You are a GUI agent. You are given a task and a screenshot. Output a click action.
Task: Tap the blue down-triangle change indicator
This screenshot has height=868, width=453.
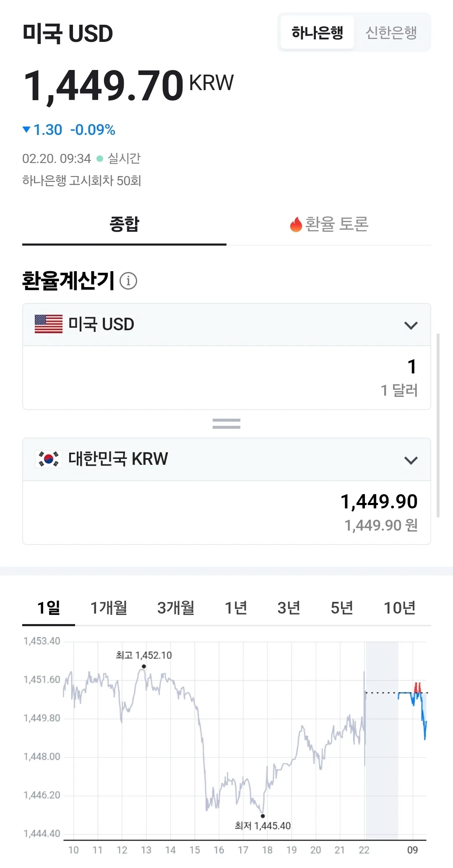coord(26,130)
